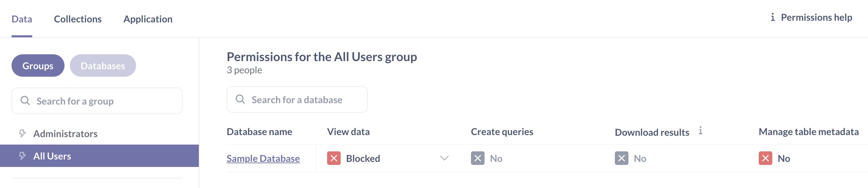
Task: Select the Administrators group
Action: [65, 134]
